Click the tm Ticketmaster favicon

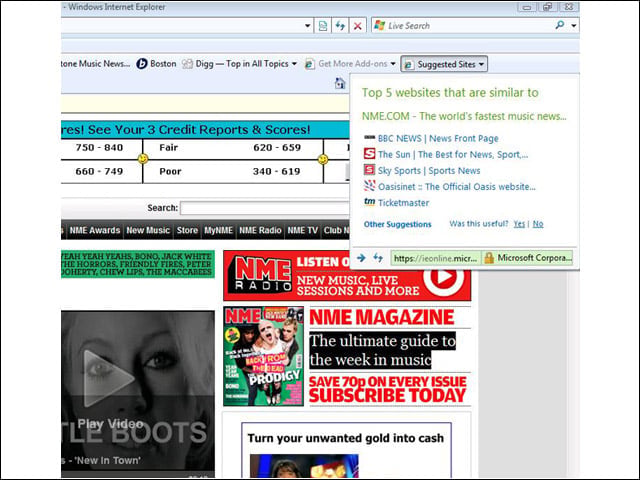[x=369, y=202]
